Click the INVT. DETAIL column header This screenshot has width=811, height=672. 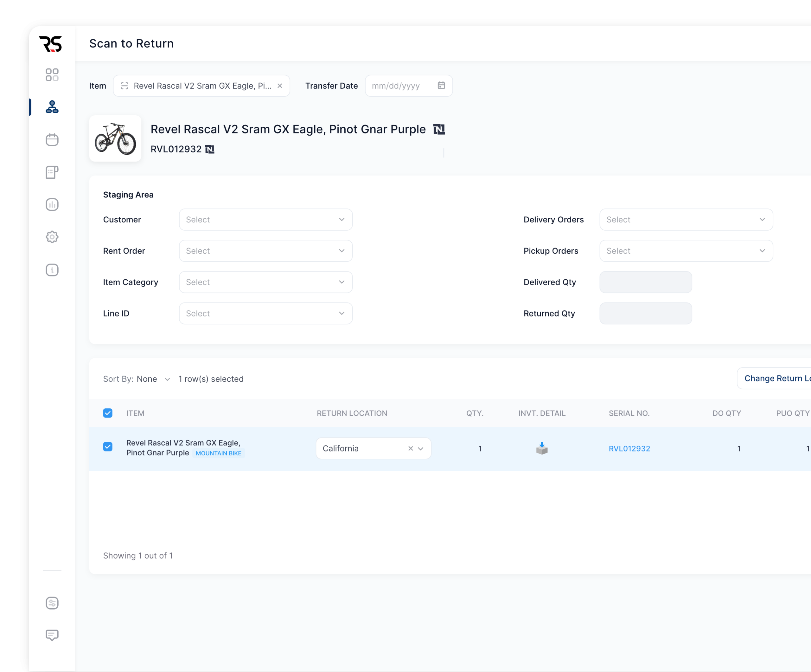pos(542,413)
